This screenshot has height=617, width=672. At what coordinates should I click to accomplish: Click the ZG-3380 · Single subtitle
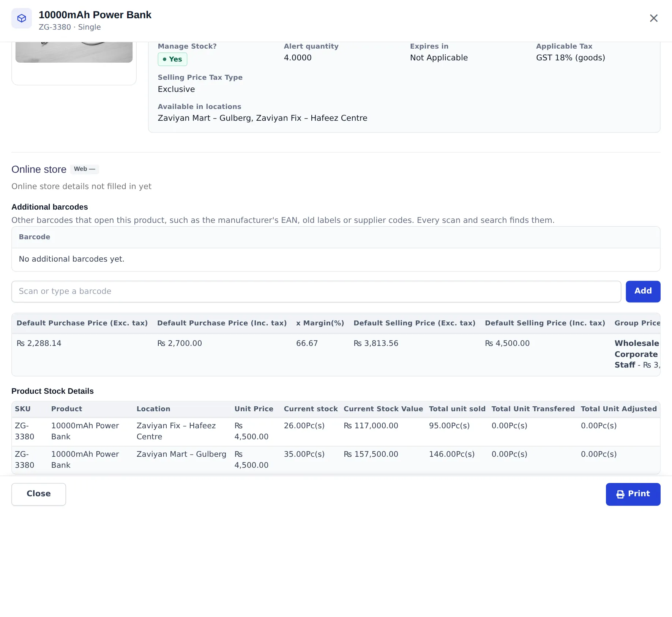(69, 27)
